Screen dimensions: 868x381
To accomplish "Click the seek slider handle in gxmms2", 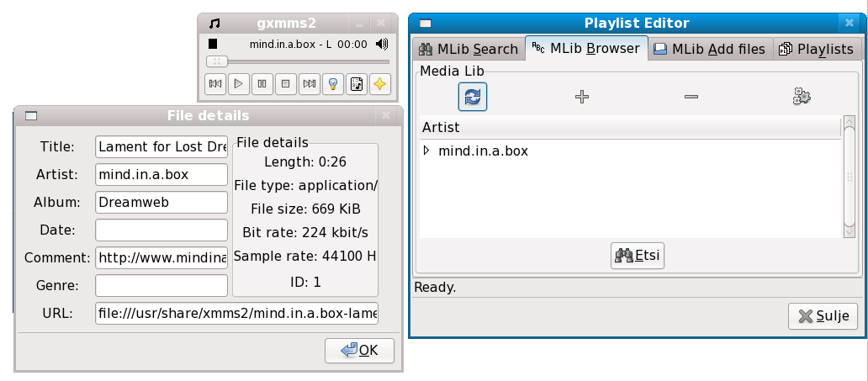I will pos(217,61).
